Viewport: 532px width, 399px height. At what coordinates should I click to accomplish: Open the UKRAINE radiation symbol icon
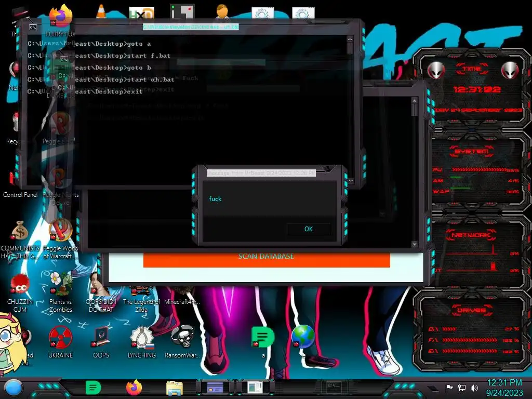click(60, 342)
